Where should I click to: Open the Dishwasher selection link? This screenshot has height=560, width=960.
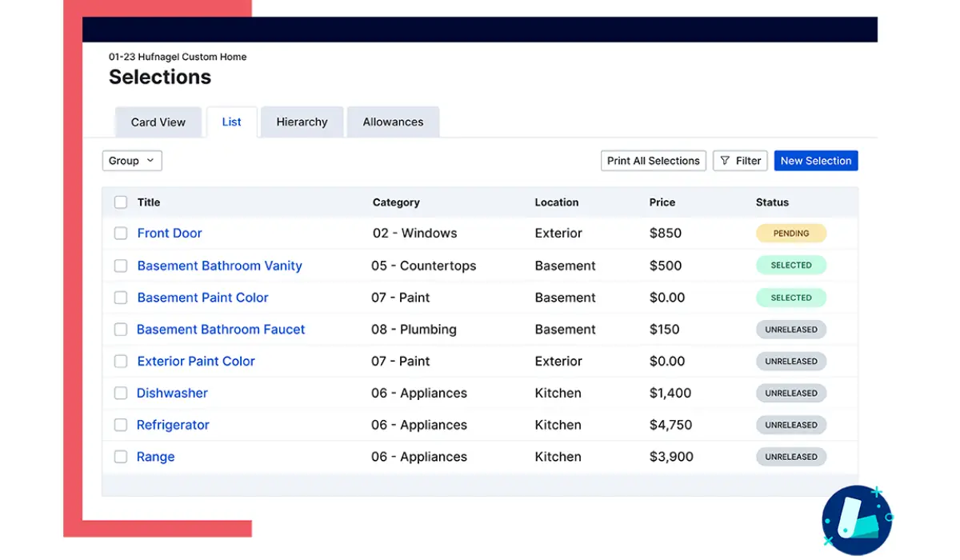172,394
